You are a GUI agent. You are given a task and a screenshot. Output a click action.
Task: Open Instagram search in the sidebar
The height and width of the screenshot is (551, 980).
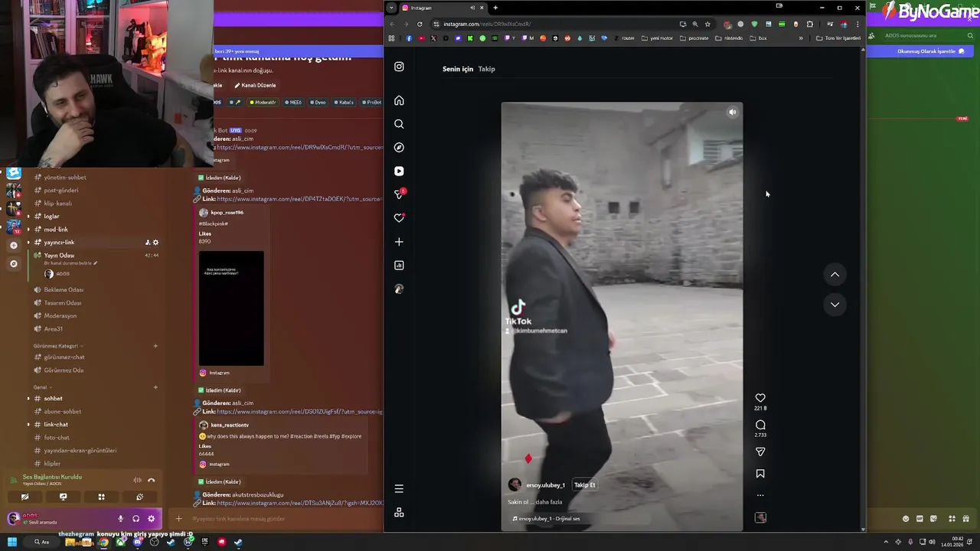[x=399, y=124]
